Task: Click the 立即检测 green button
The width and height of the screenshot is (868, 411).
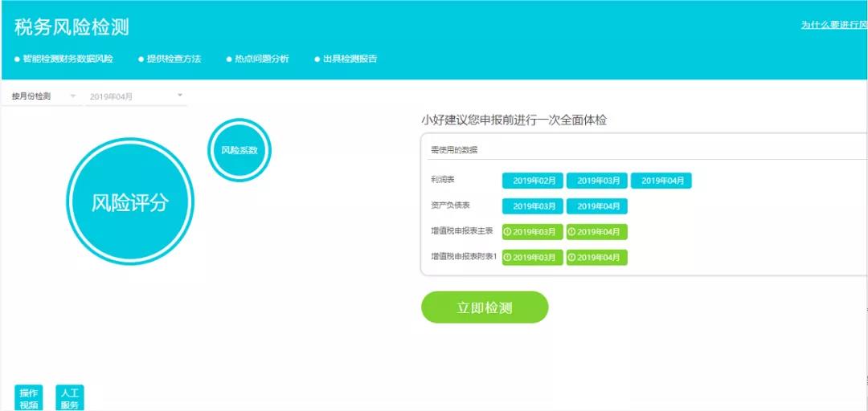Action: click(x=484, y=307)
